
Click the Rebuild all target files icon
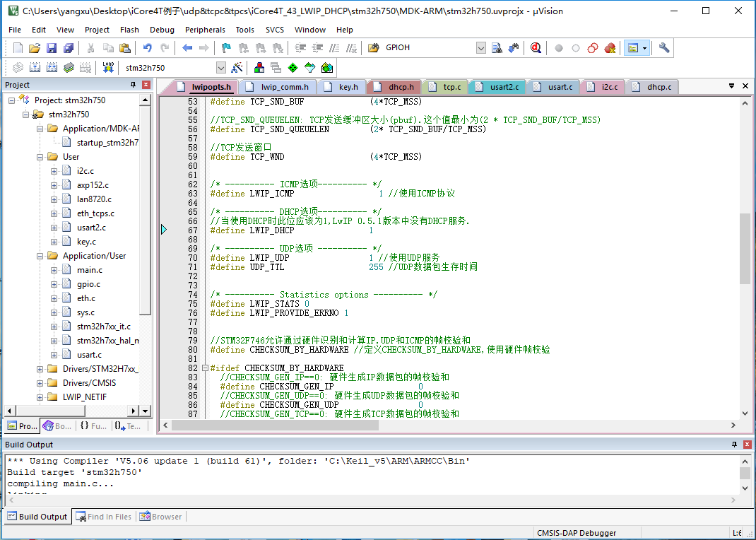[x=52, y=67]
